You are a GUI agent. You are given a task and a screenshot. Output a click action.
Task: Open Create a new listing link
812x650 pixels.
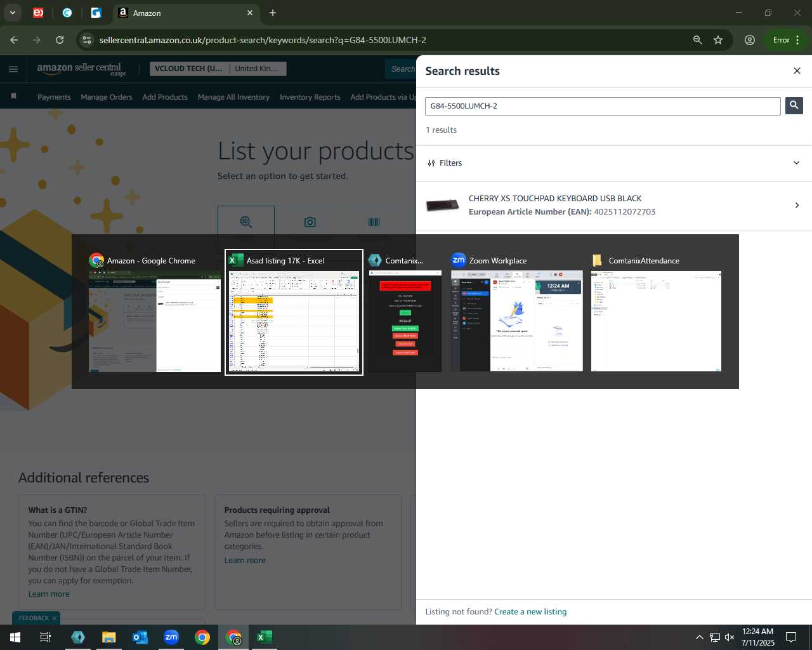tap(530, 612)
